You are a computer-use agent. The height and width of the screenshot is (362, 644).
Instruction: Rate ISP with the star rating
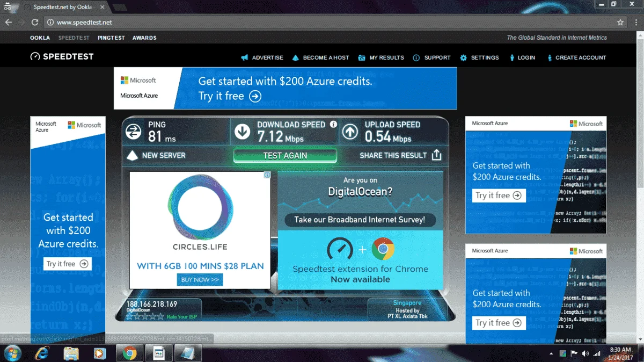[x=145, y=317]
